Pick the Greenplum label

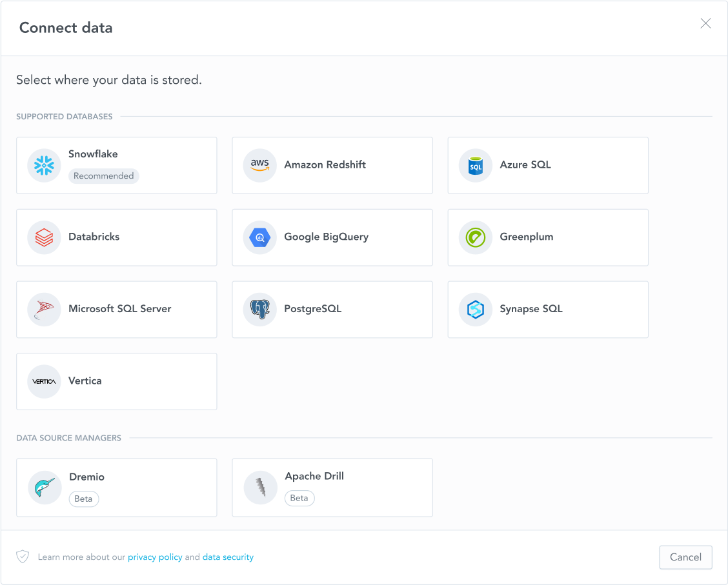click(526, 237)
